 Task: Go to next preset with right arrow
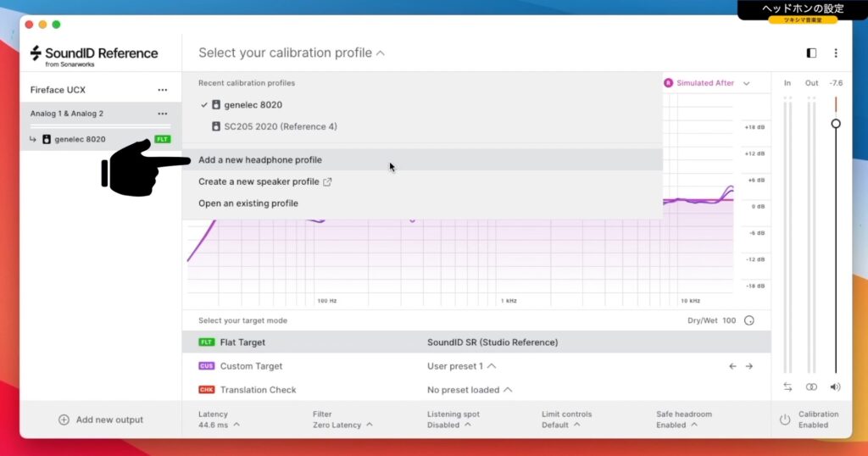pyautogui.click(x=749, y=366)
